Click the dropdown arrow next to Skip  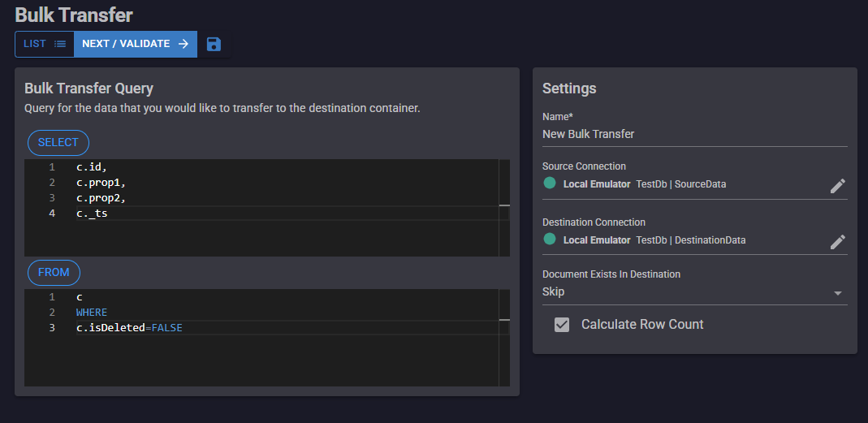pyautogui.click(x=838, y=293)
